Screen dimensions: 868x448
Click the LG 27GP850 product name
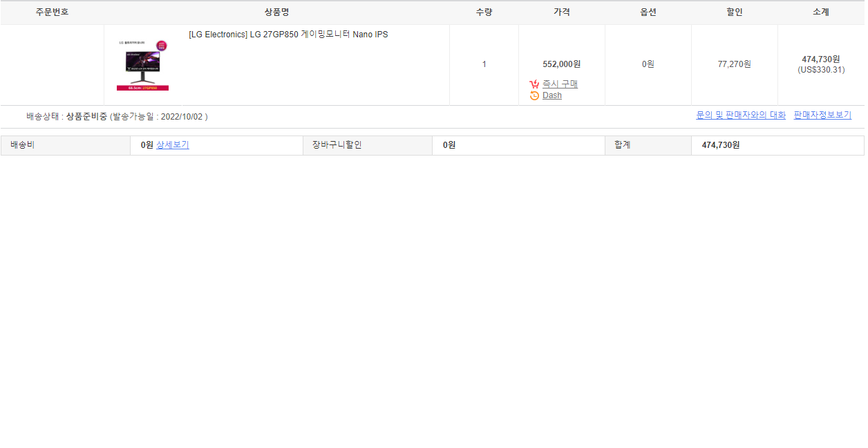288,35
